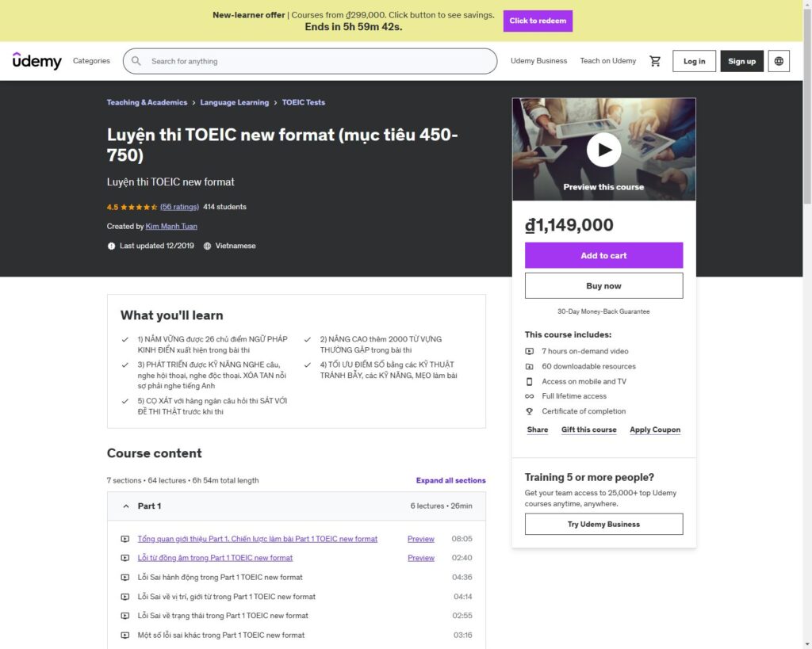Image resolution: width=812 pixels, height=649 pixels.
Task: Click the search magnifier icon
Action: pyautogui.click(x=136, y=61)
